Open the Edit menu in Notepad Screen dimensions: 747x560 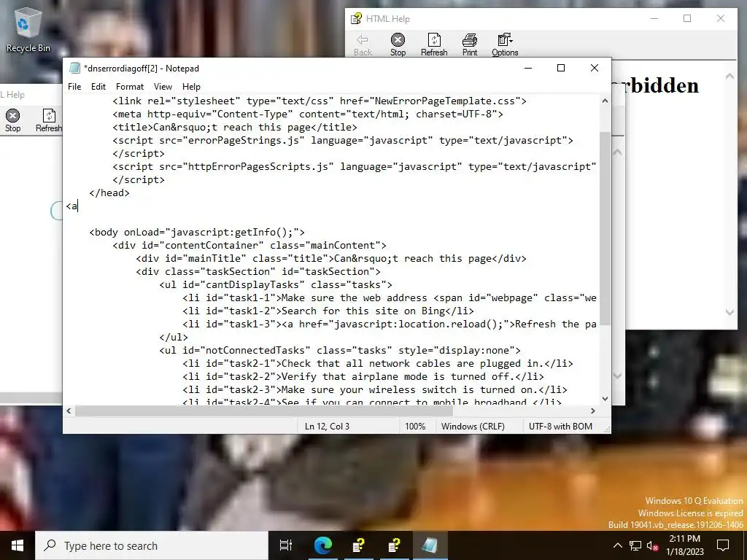click(98, 87)
